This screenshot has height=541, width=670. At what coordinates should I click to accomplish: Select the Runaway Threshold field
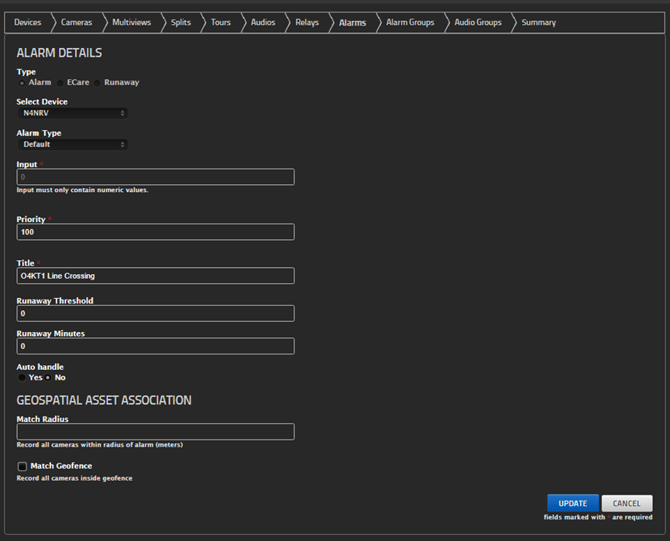[155, 314]
